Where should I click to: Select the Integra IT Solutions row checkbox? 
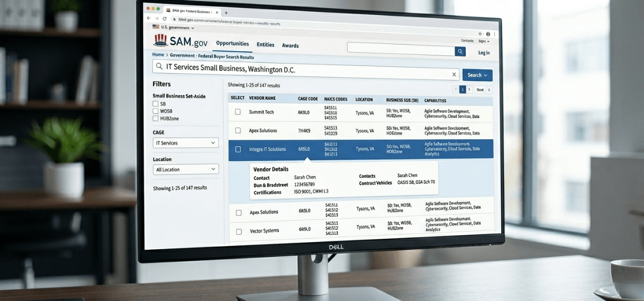(238, 149)
